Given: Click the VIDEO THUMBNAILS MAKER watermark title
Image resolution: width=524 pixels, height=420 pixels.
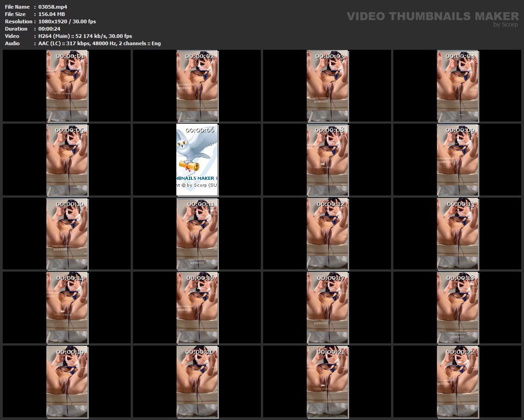Looking at the screenshot, I should pyautogui.click(x=432, y=16).
